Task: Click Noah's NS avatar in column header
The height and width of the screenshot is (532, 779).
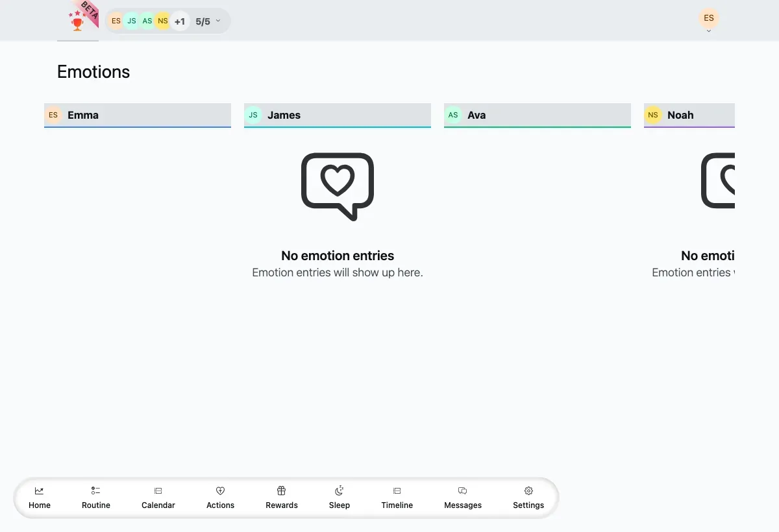Action: (x=653, y=115)
